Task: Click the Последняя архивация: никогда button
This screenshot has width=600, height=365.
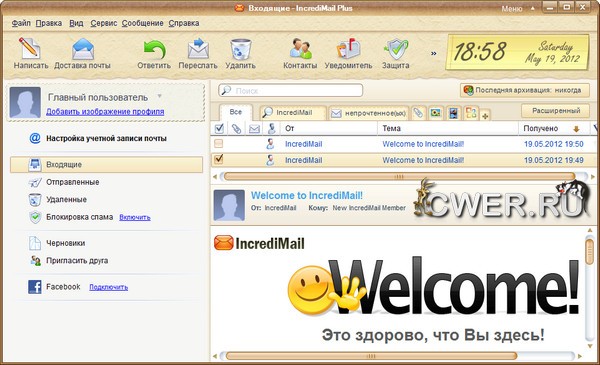Action: tap(525, 91)
